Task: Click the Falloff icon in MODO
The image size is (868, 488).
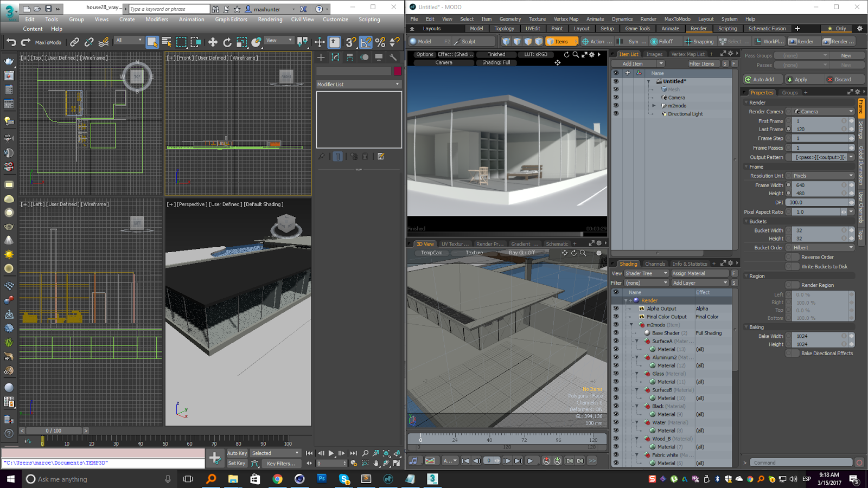Action: click(x=654, y=41)
